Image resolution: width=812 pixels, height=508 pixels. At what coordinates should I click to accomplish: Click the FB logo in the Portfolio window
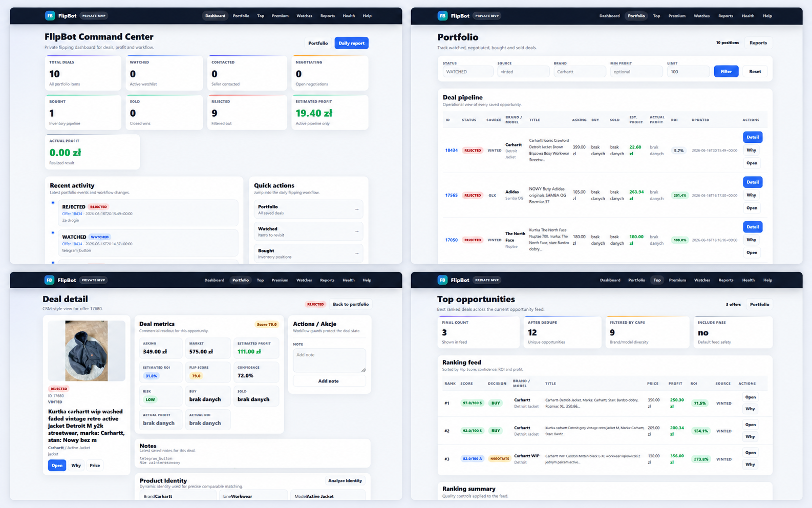[x=442, y=16]
